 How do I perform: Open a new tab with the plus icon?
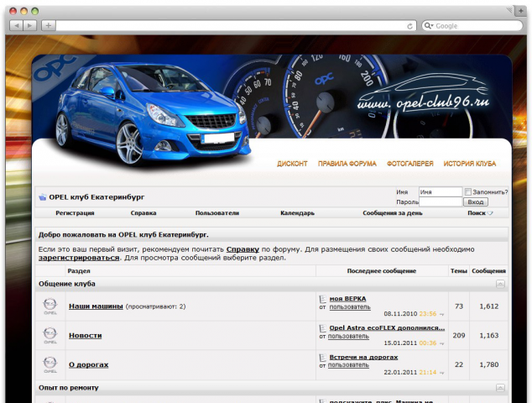tap(520, 11)
